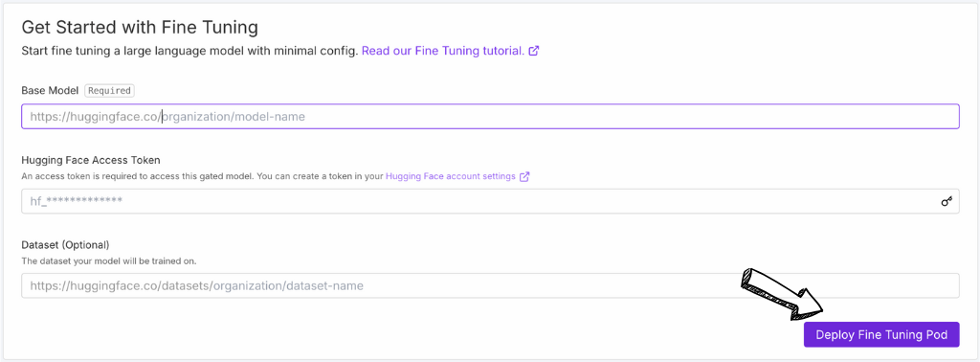The width and height of the screenshot is (980, 362).
Task: Click the hf_ placeholder text in token field
Action: [76, 201]
